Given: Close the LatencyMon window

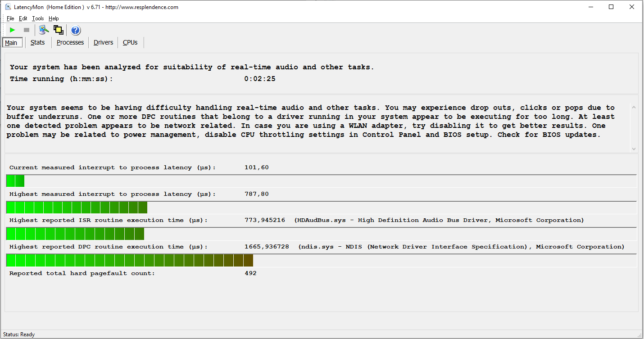Looking at the screenshot, I should coord(632,7).
